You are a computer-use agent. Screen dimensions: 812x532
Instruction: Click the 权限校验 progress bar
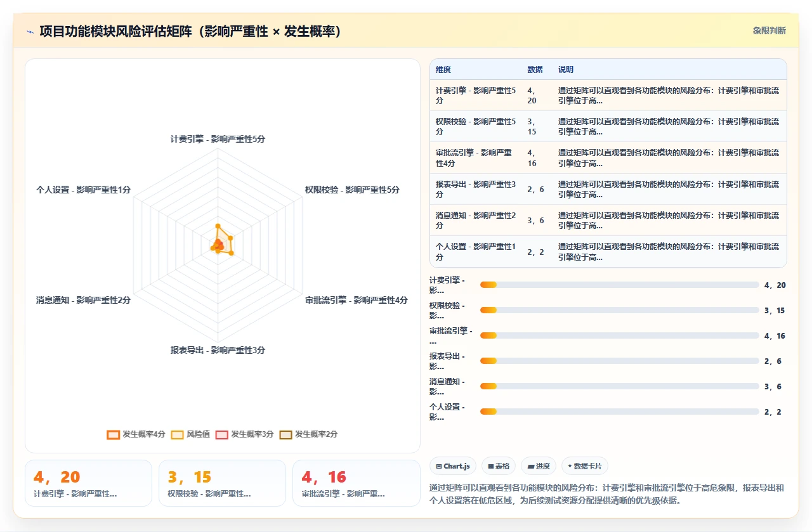click(x=619, y=310)
